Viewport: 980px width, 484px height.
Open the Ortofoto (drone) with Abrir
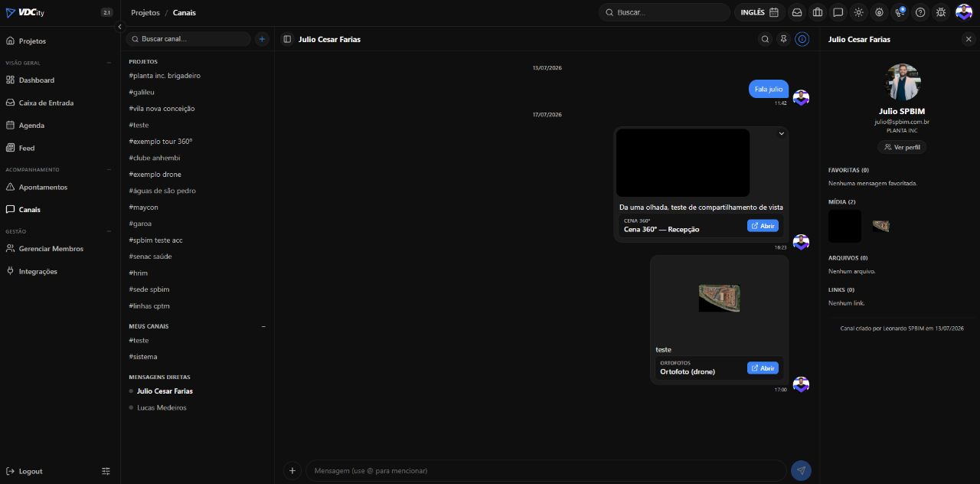(763, 368)
